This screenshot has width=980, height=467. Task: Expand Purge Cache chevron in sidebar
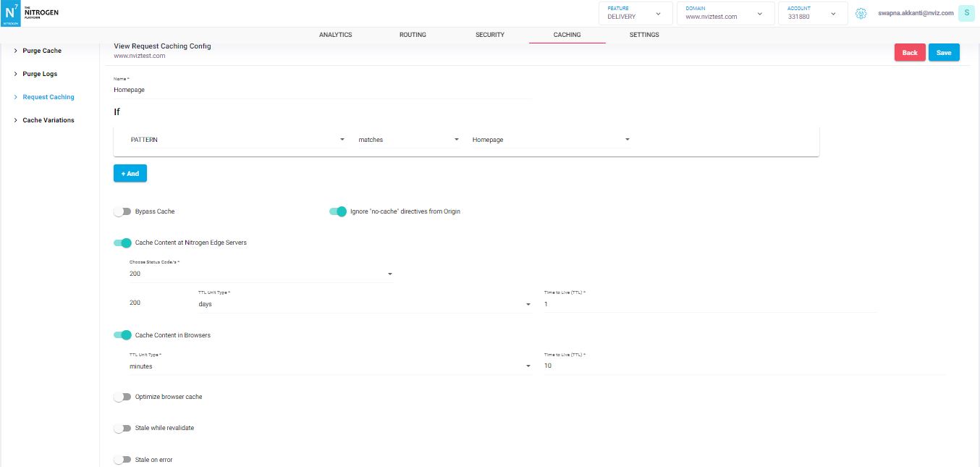(x=16, y=51)
